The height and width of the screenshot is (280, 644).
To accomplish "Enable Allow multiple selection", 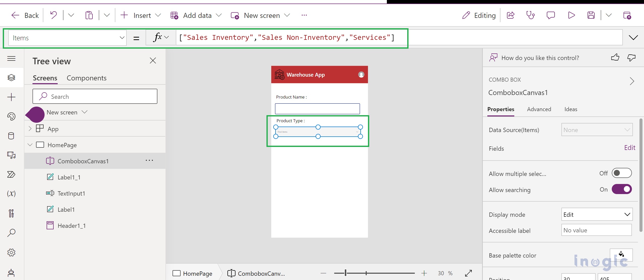I will pyautogui.click(x=622, y=173).
